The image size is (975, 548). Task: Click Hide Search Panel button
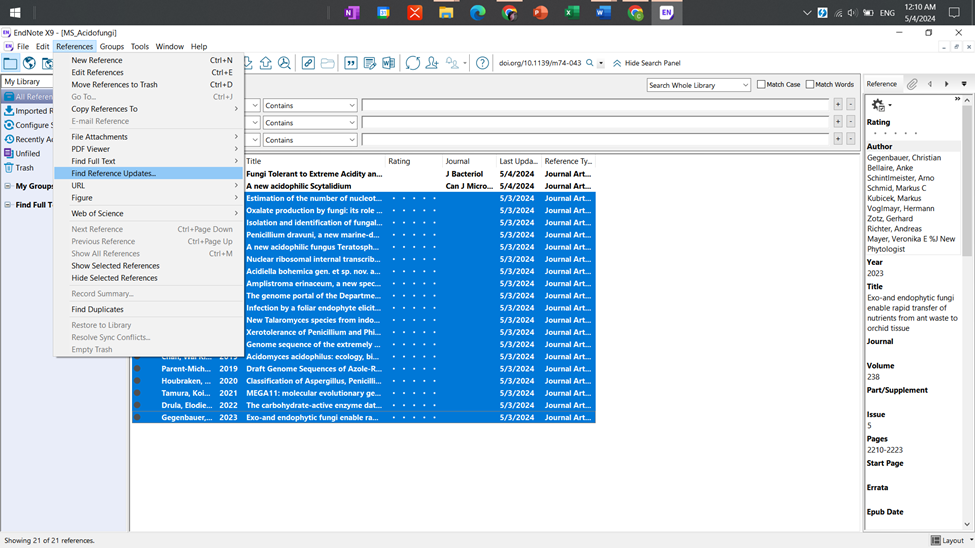click(x=647, y=63)
